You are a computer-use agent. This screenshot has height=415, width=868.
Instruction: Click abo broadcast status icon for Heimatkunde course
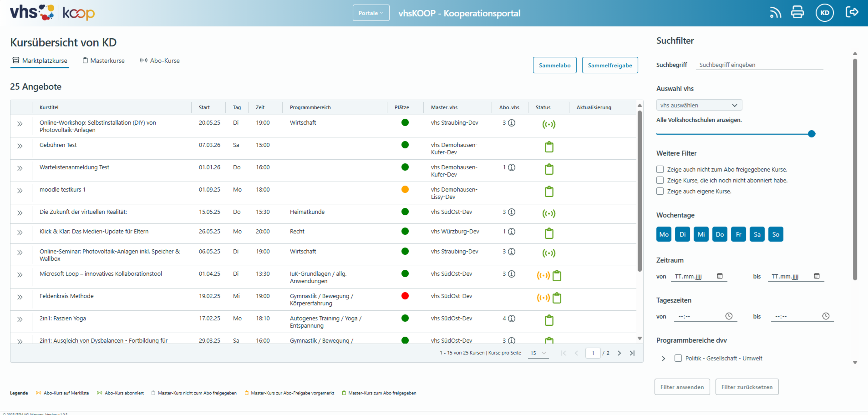[x=549, y=213]
